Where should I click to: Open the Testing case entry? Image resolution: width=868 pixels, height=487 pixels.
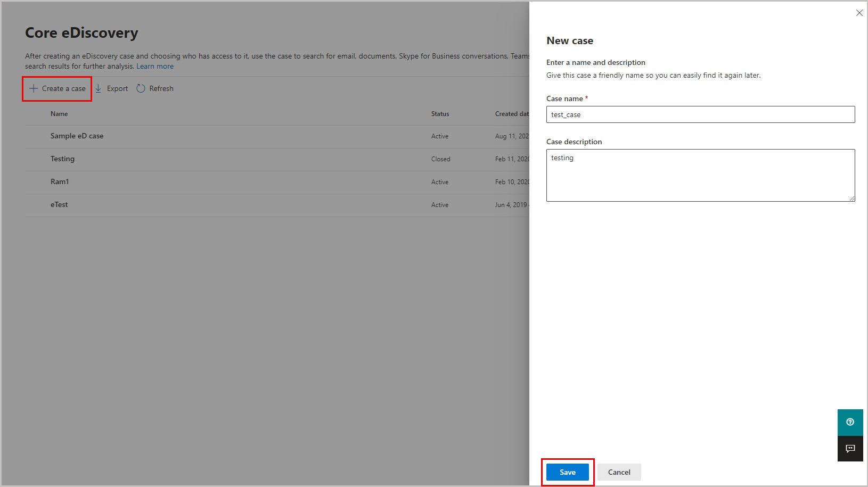point(62,159)
